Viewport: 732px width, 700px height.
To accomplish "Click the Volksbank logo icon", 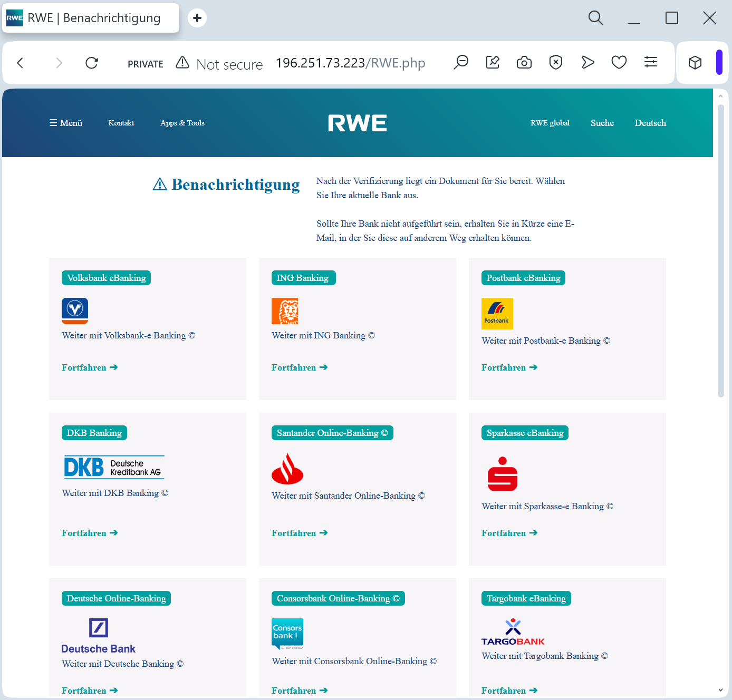I will pos(75,311).
